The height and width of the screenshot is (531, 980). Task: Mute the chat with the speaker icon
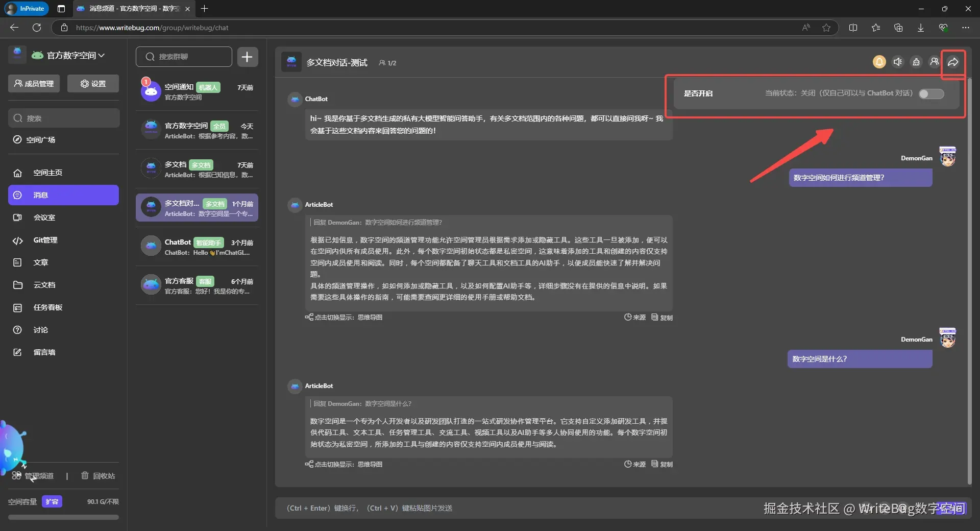pos(898,62)
